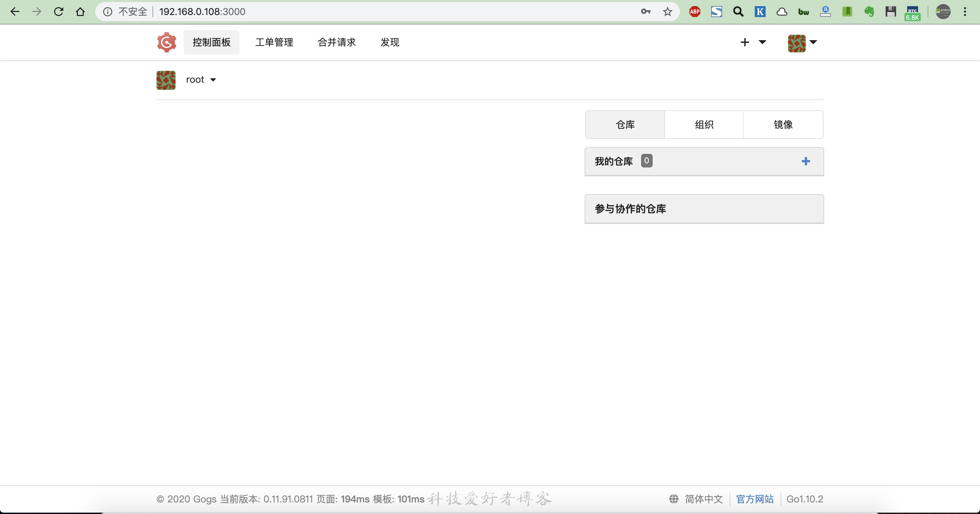The image size is (980, 514).
Task: Click the 不安全 label in address bar
Action: click(132, 12)
